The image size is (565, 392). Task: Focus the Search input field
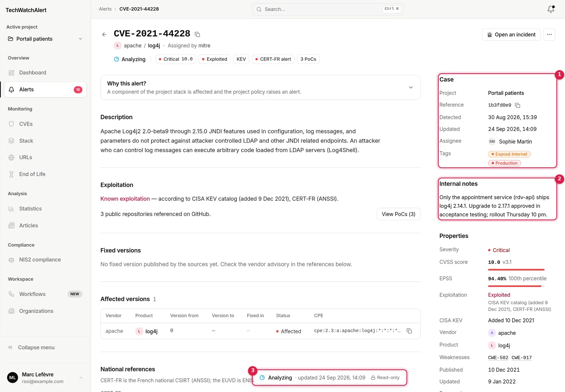328,9
